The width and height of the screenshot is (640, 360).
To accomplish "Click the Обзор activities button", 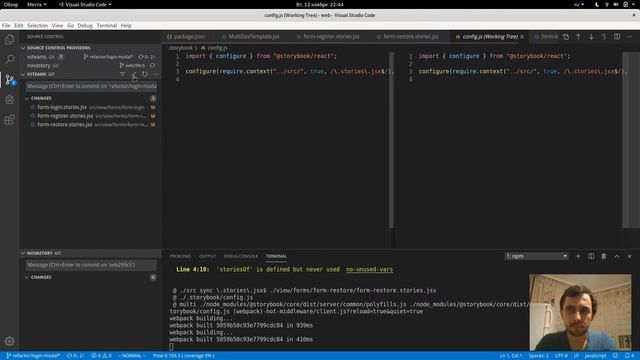I will coord(11,4).
